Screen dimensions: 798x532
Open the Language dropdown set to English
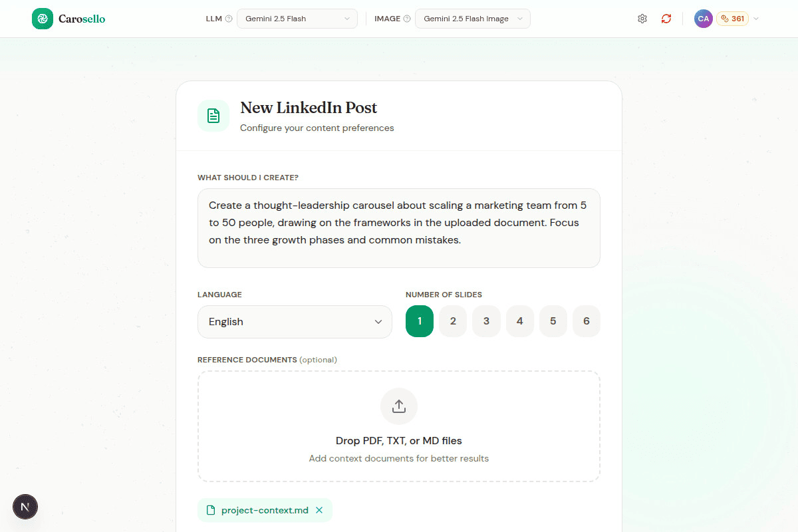coord(295,321)
